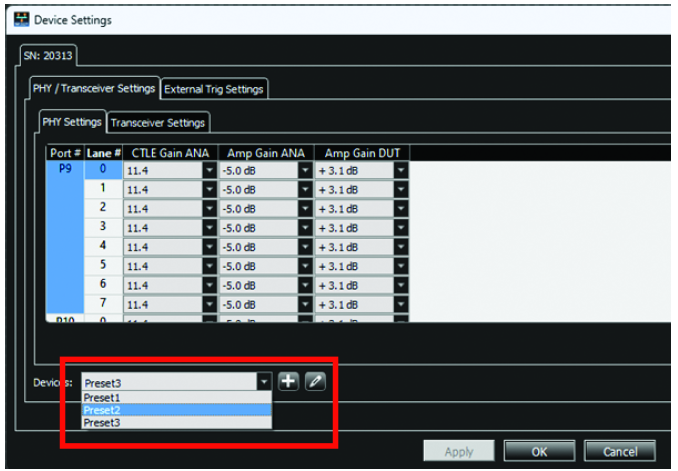Open Amp Gain DUT dropdown for lane 7
This screenshot has width=678, height=471.
click(x=401, y=304)
